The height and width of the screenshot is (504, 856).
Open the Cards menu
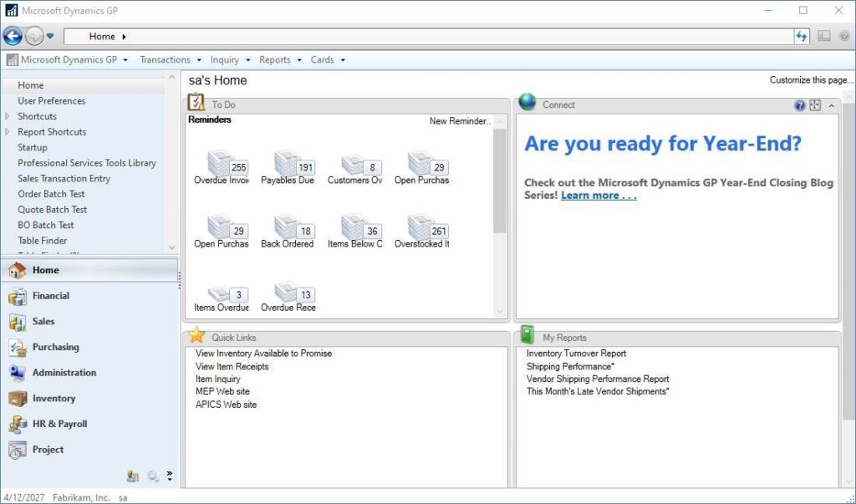328,59
